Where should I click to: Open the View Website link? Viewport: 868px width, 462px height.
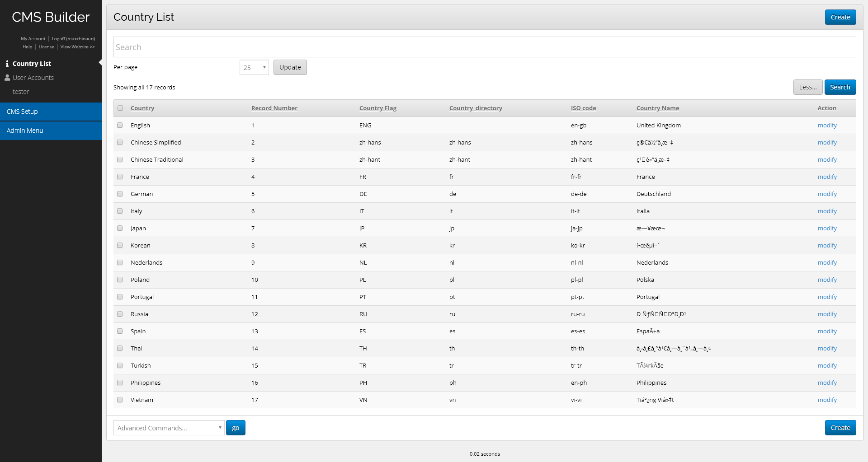point(77,47)
